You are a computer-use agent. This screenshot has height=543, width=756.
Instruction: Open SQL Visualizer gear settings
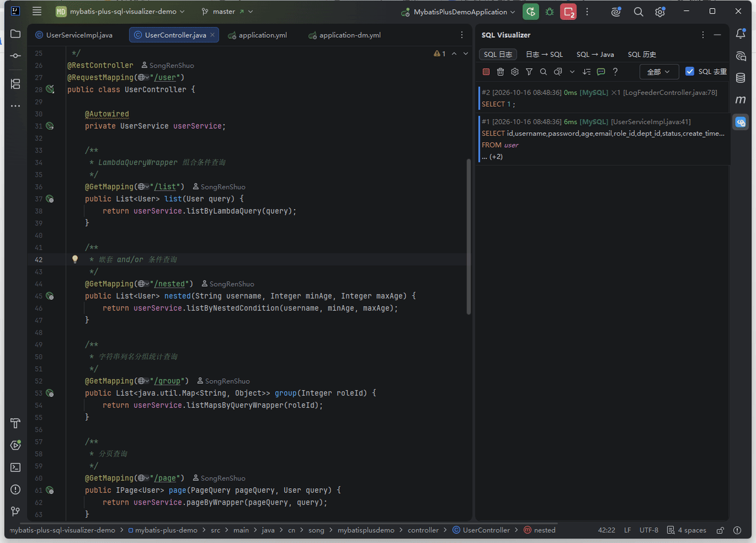click(x=514, y=71)
